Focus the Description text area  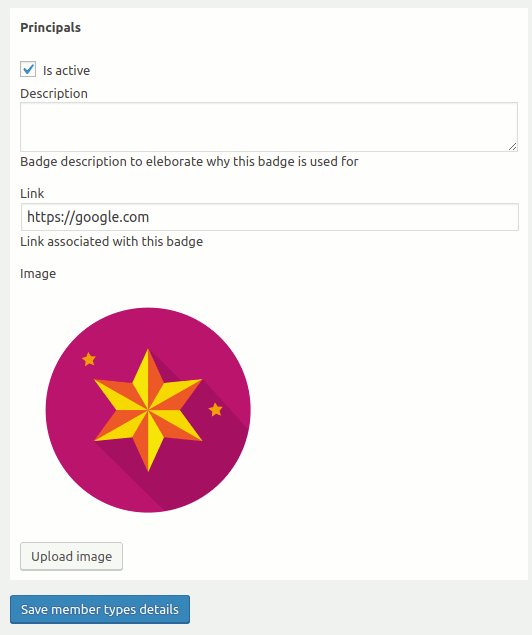269,127
